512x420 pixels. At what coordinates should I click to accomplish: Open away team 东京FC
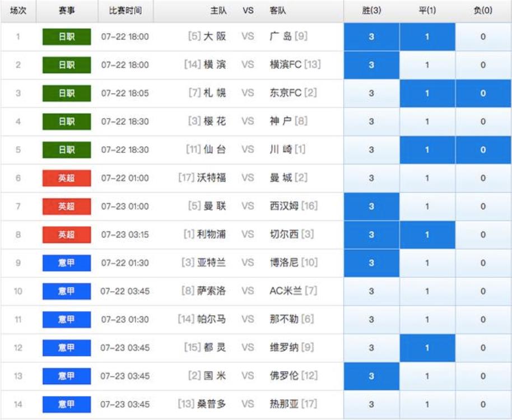pyautogui.click(x=285, y=93)
